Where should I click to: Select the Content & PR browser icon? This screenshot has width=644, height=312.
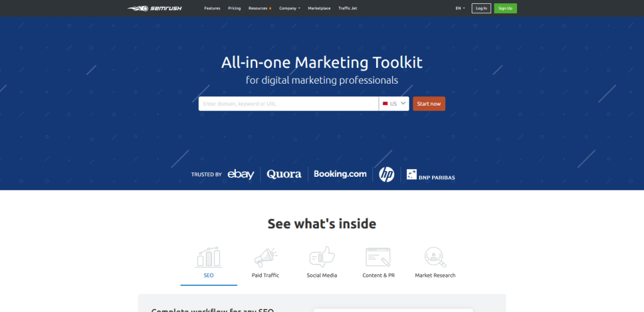(x=379, y=257)
